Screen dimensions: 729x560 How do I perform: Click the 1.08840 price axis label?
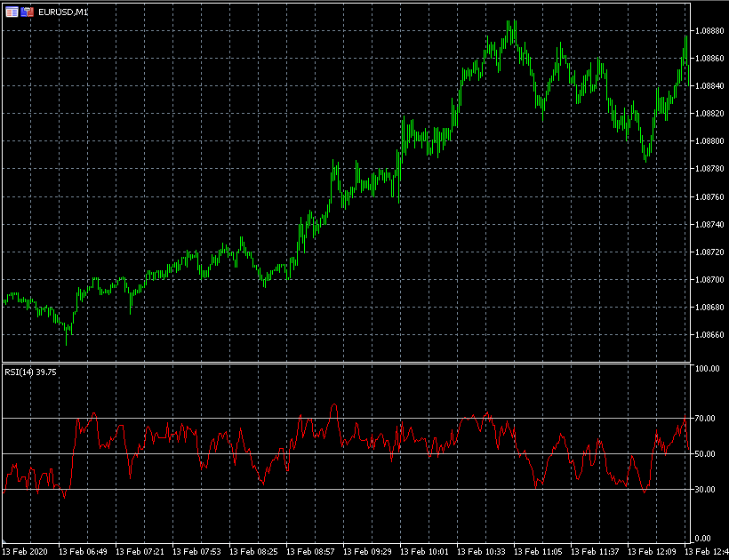(709, 86)
